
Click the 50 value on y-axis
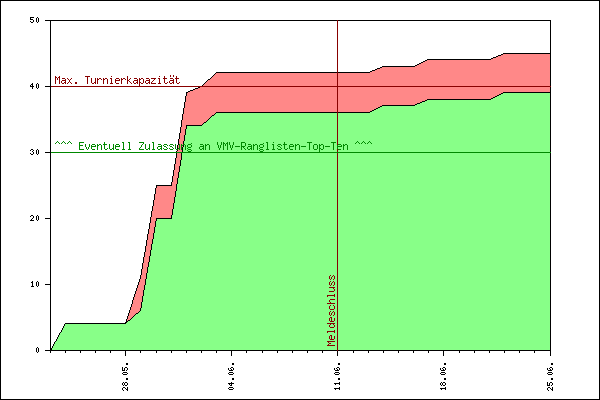34,20
